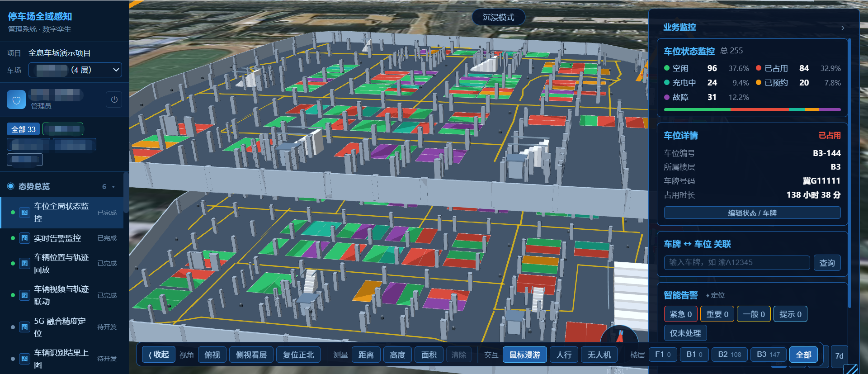Viewport: 868px width, 374px height.
Task: Click the 实时告警监控 map icon
Action: point(24,238)
